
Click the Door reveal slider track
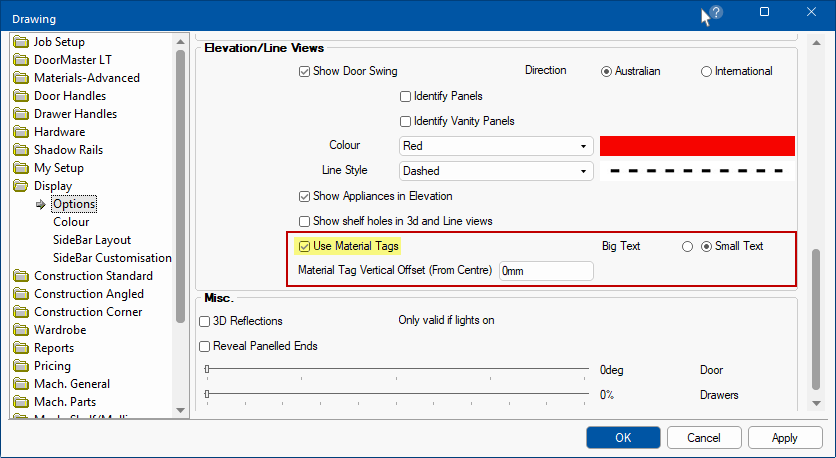point(397,370)
